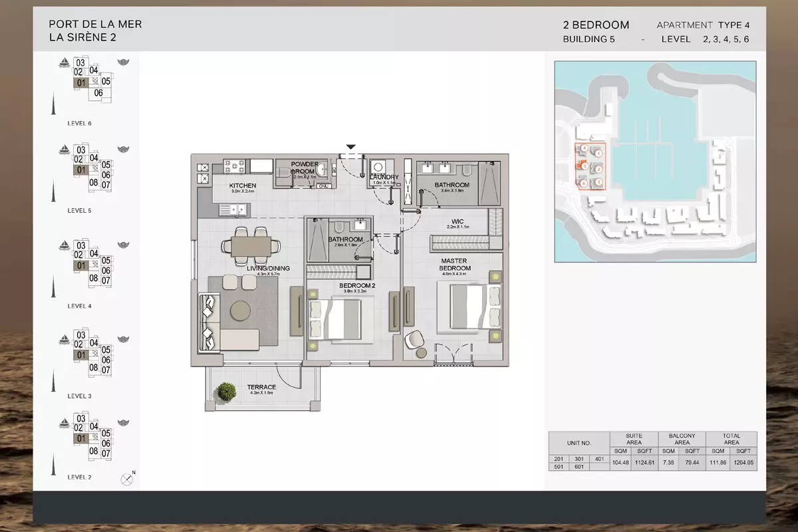This screenshot has height=532, width=798.
Task: Click the Port De La Mer title
Action: (95, 25)
